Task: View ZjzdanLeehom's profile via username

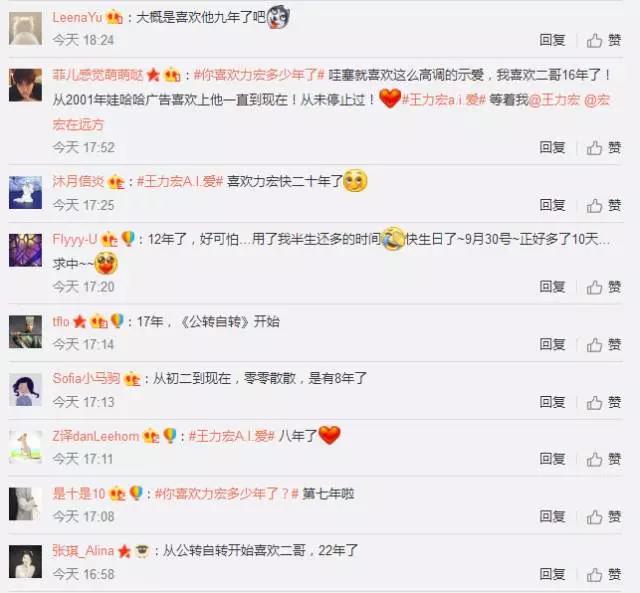Action: pos(96,436)
